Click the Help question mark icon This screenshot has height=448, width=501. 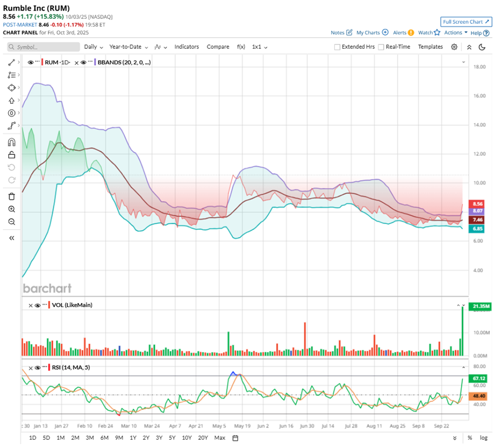coord(487,33)
